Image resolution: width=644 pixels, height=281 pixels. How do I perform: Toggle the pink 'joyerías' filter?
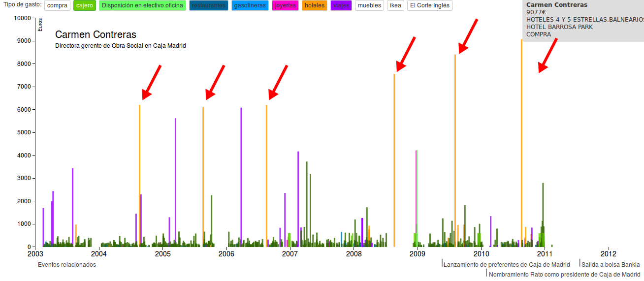[x=285, y=5]
